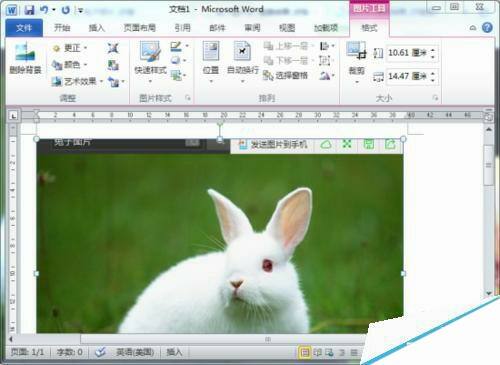Switch to the Home (开始) tab

coord(62,28)
